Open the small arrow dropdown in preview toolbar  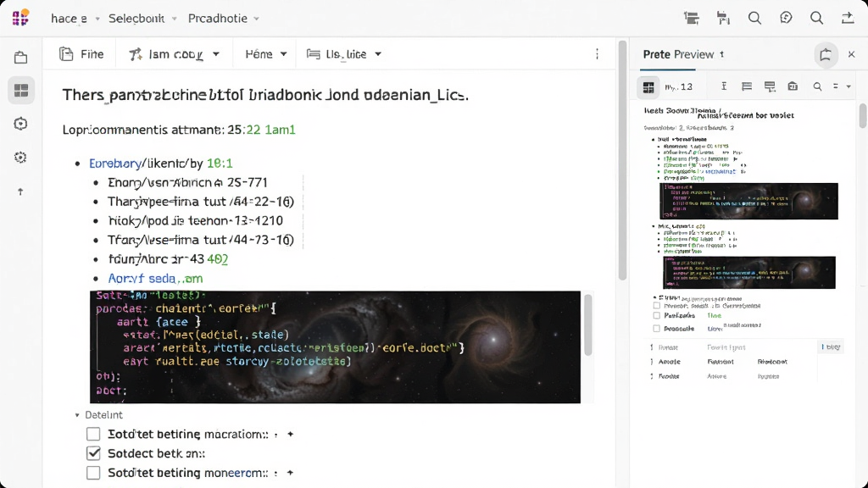(849, 87)
